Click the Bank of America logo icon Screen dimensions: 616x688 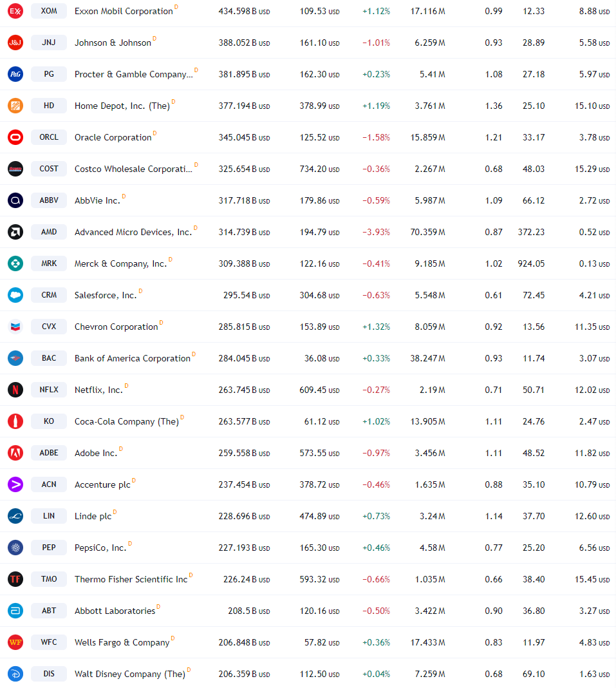(x=15, y=358)
